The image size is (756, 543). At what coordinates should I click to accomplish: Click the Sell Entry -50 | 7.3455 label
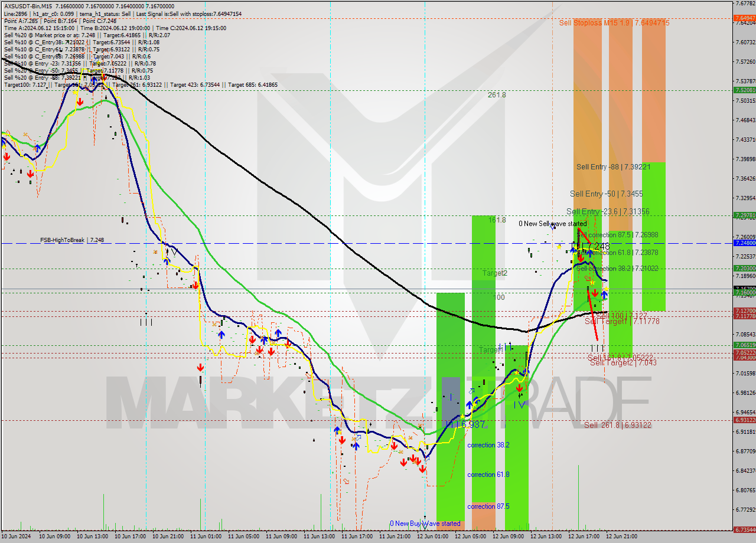coord(607,194)
